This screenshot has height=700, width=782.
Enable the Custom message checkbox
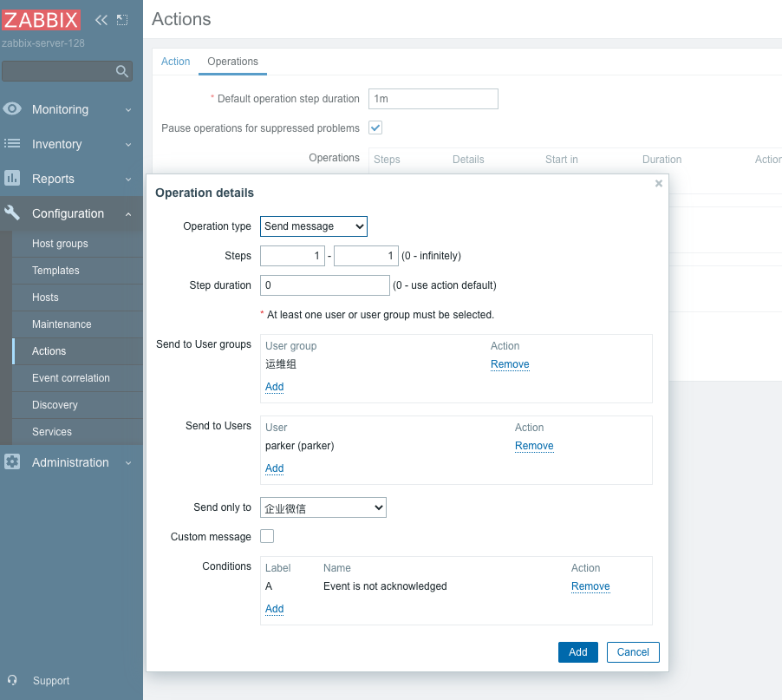(267, 536)
